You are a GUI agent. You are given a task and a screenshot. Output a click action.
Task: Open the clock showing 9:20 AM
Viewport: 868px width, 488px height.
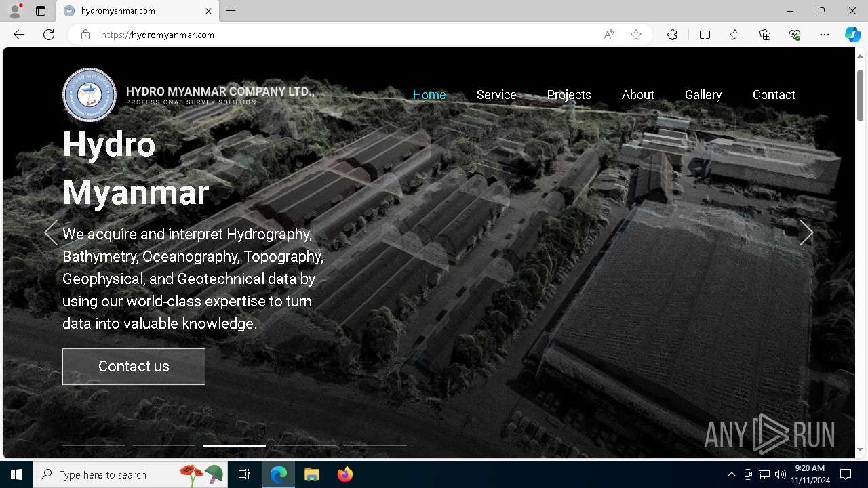coord(810,474)
